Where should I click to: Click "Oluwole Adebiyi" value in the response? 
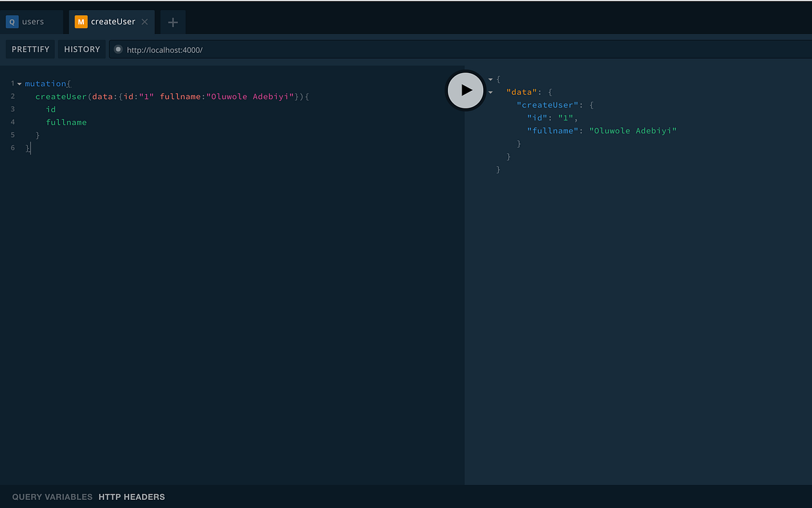click(x=633, y=131)
